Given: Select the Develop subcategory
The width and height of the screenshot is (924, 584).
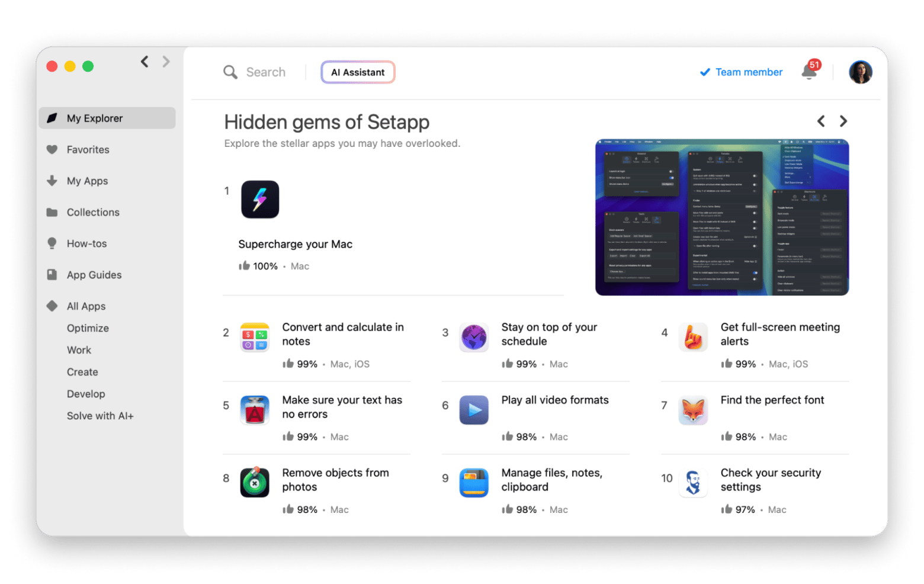Looking at the screenshot, I should [86, 394].
